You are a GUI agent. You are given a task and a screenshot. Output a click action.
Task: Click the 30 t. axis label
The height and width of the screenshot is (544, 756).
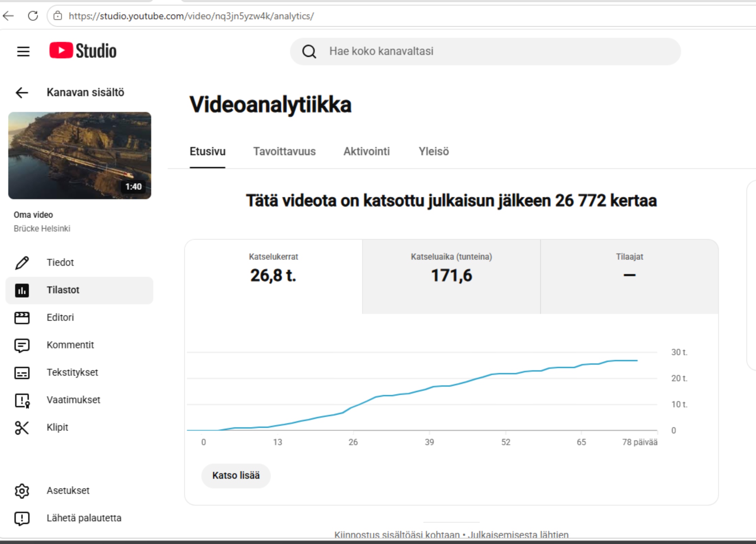[x=679, y=352]
